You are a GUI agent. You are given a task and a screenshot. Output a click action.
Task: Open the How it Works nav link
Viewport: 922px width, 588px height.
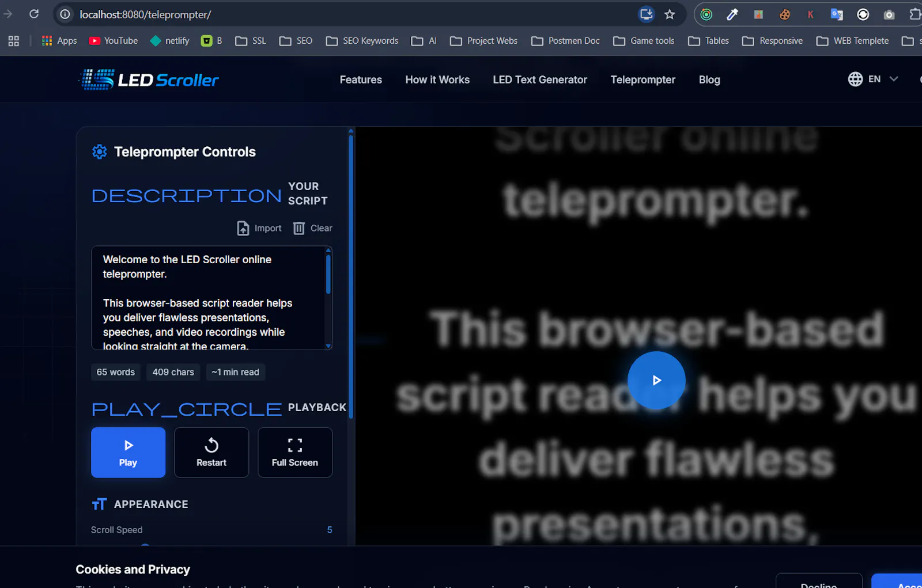click(437, 79)
